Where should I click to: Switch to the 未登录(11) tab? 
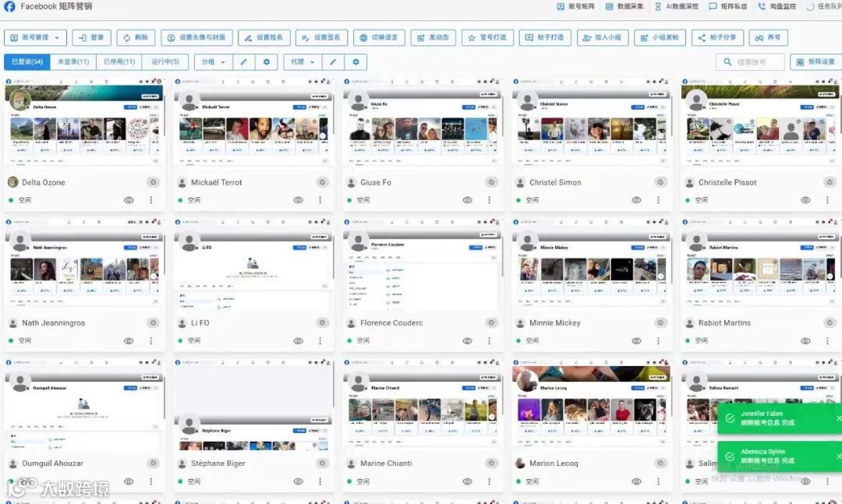[x=73, y=62]
